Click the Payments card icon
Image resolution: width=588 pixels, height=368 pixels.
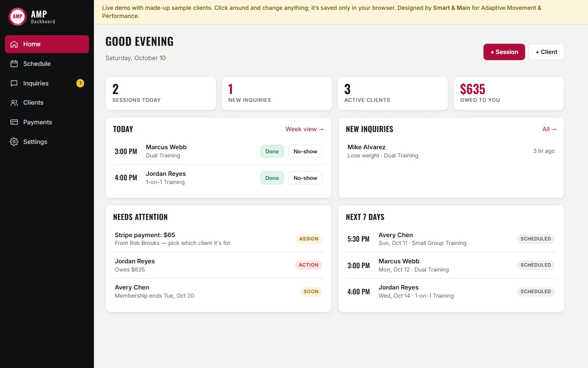click(14, 122)
